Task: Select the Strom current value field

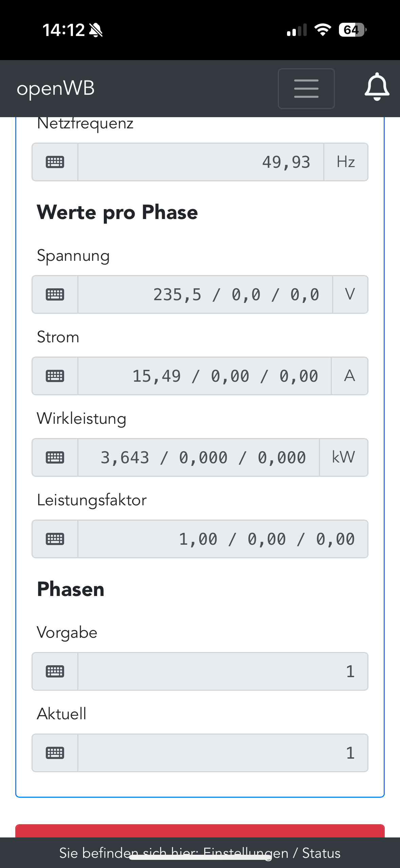Action: [204, 376]
